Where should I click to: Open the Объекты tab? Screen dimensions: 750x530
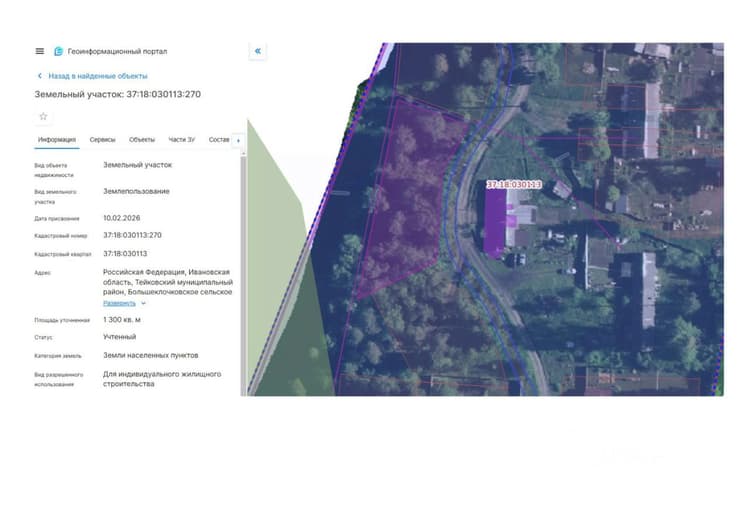[x=142, y=140]
